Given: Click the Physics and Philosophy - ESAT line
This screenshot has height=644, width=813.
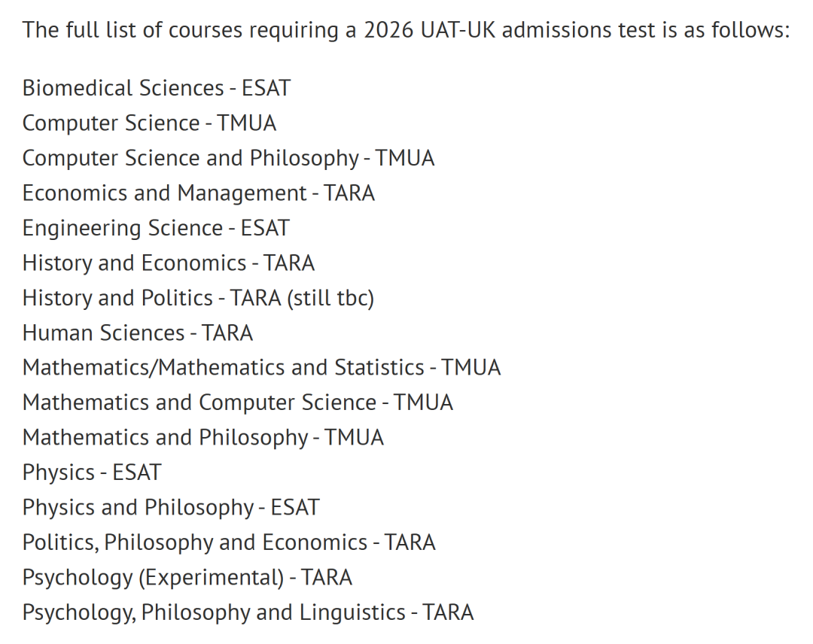Looking at the screenshot, I should pyautogui.click(x=171, y=507).
